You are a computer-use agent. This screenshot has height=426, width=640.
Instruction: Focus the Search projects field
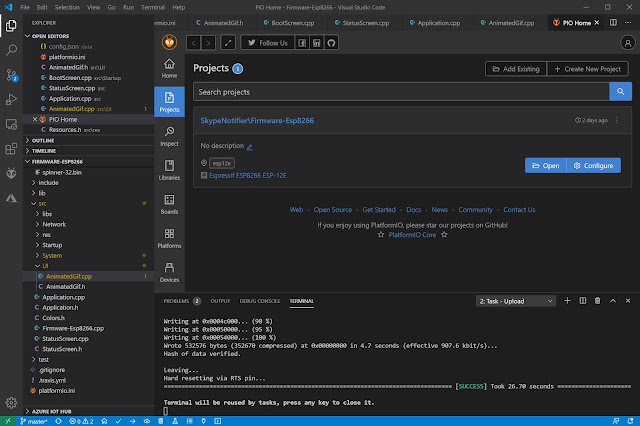(401, 92)
